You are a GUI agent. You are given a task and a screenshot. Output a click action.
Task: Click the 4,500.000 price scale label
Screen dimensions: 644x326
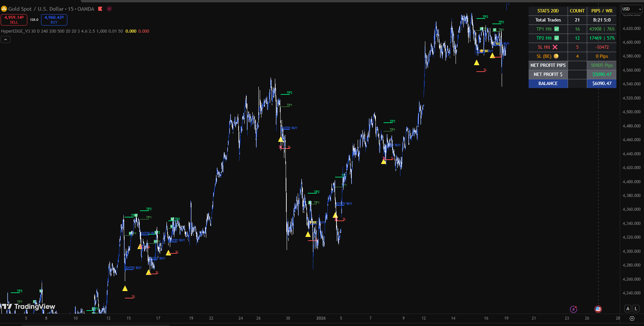coord(632,112)
